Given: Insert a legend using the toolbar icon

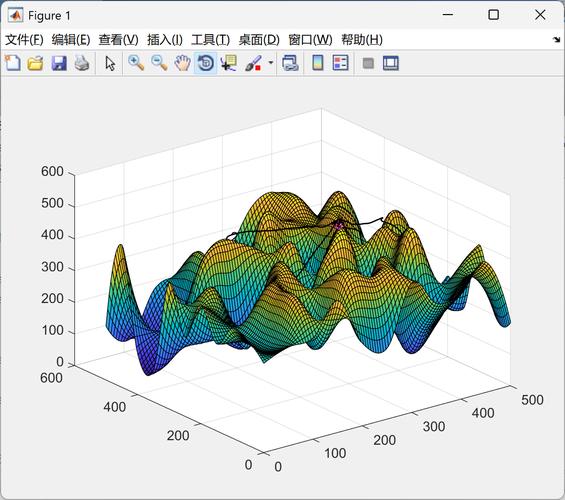Looking at the screenshot, I should click(341, 63).
